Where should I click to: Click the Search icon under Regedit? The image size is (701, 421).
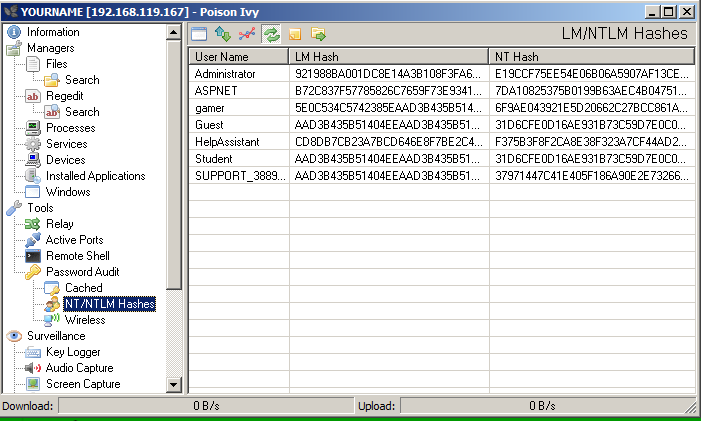point(52,112)
